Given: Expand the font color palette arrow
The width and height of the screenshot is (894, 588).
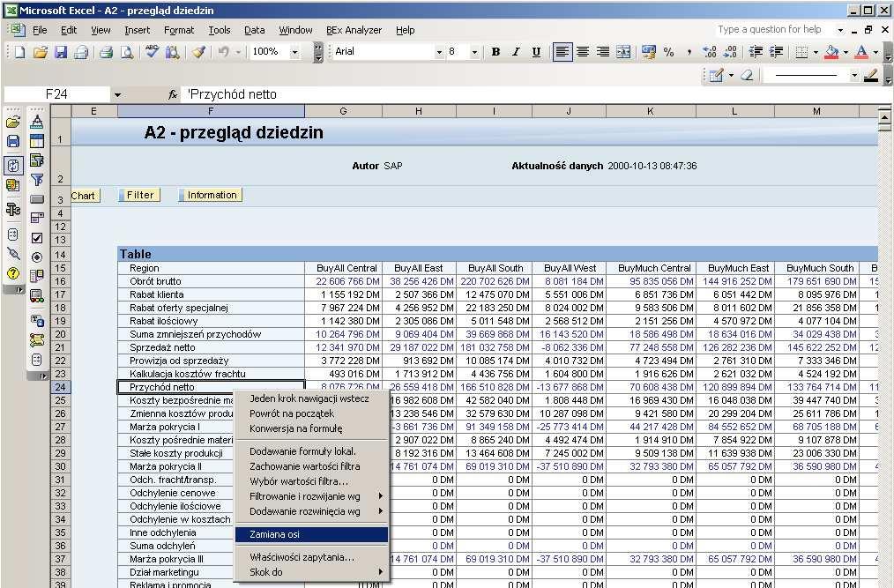Looking at the screenshot, I should pos(875,52).
